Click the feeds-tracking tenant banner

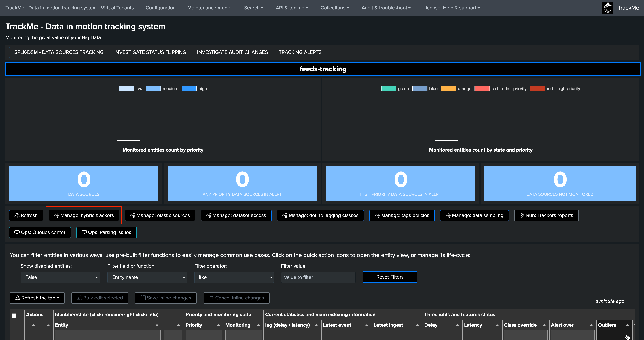point(323,69)
